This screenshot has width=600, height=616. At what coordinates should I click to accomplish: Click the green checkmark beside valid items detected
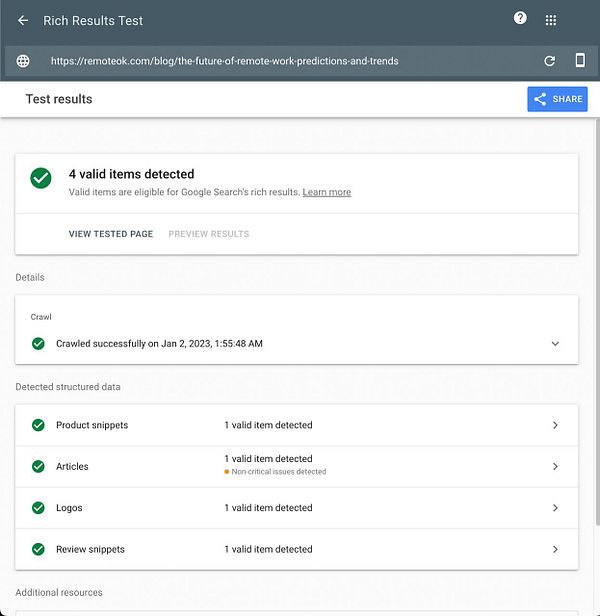pyautogui.click(x=41, y=178)
